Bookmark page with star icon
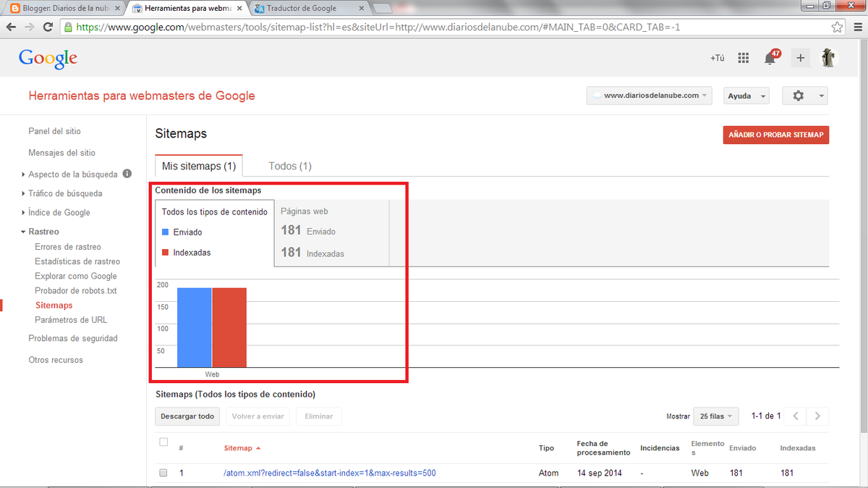This screenshot has width=868, height=488. click(837, 28)
